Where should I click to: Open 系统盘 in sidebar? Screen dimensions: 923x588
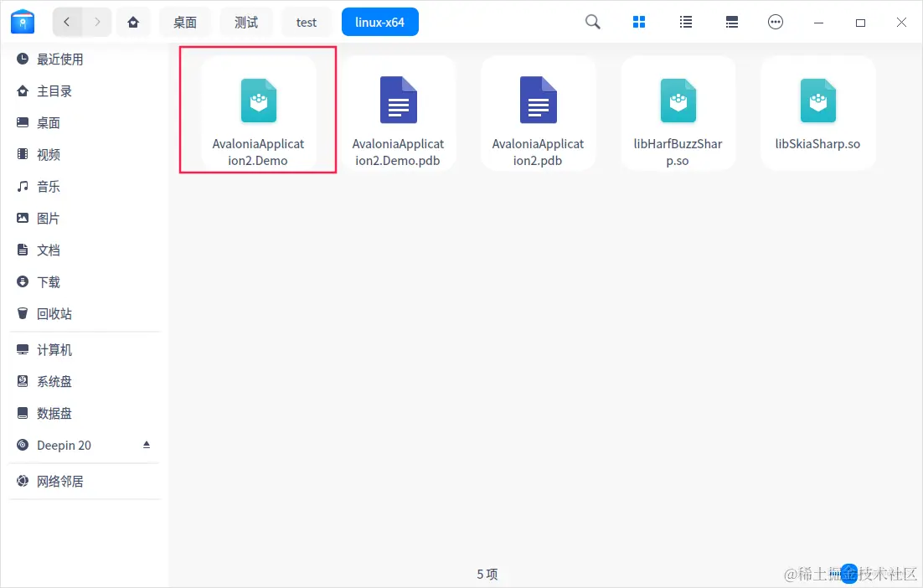[85, 381]
